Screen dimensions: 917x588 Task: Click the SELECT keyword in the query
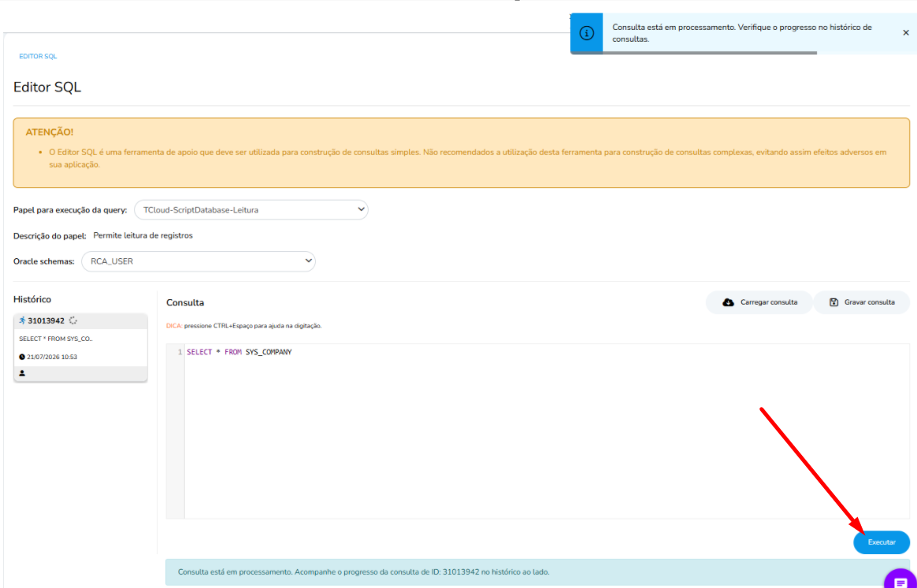[x=199, y=353]
